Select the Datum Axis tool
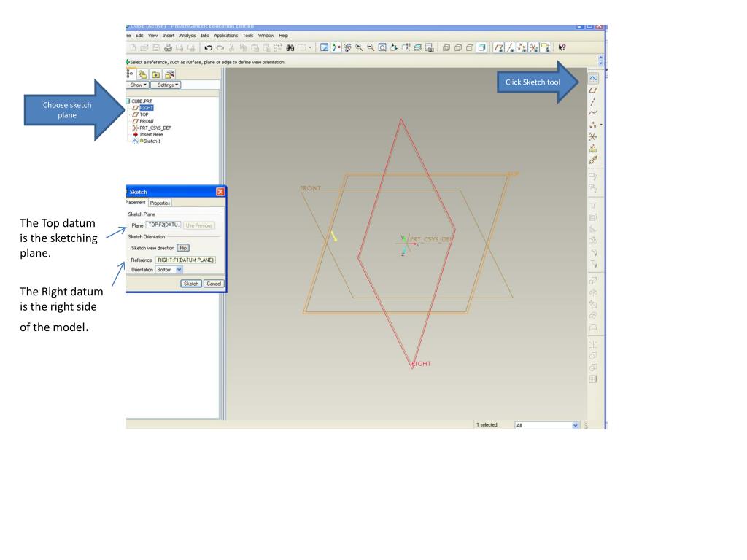The width and height of the screenshot is (747, 560). [x=593, y=101]
